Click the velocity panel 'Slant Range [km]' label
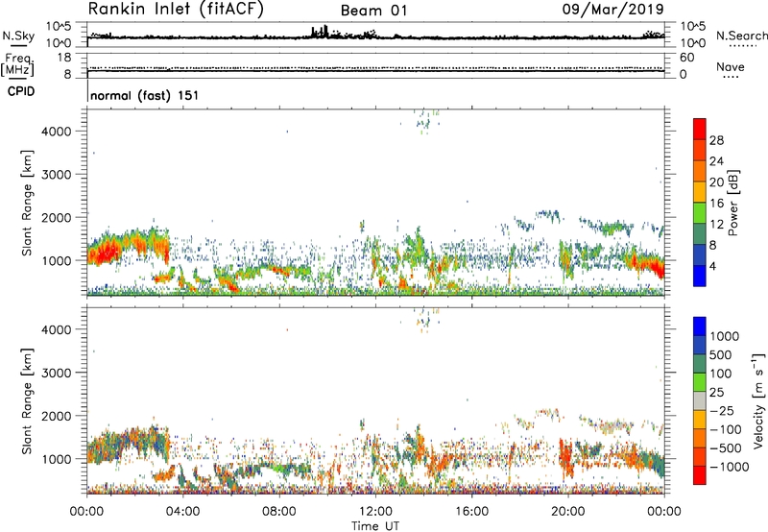The width and height of the screenshot is (768, 532). click(x=27, y=400)
